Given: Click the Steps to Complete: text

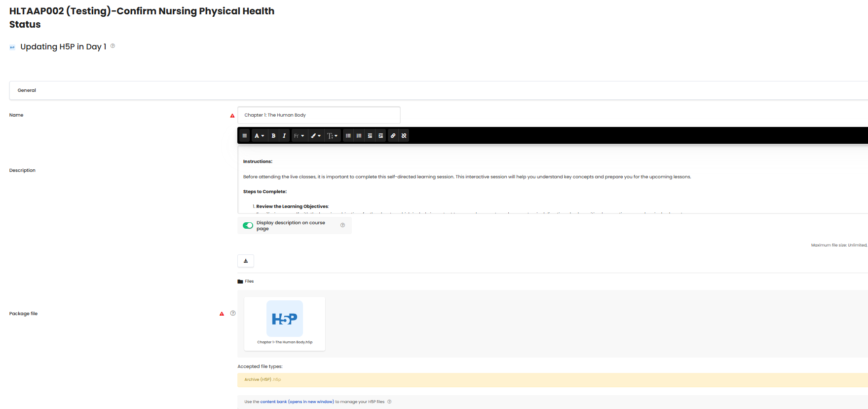Looking at the screenshot, I should [x=265, y=192].
